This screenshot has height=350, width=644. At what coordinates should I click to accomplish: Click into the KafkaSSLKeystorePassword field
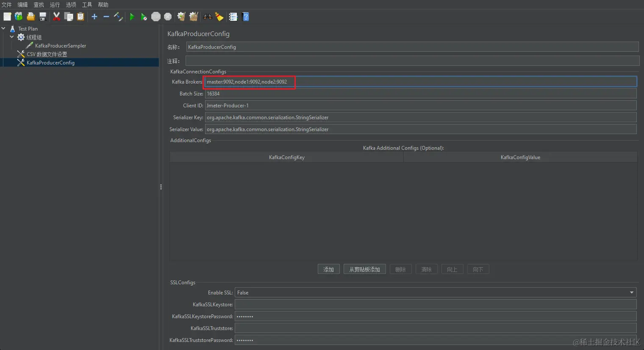pos(436,316)
